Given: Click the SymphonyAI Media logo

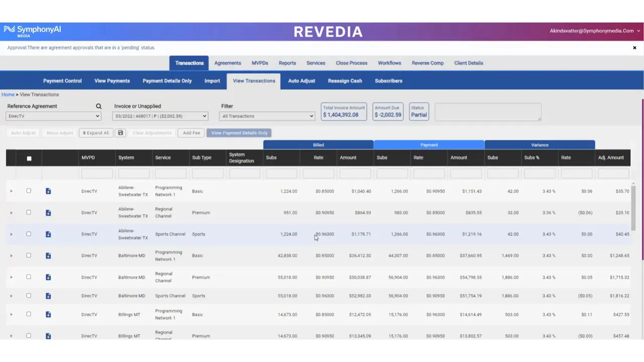Looking at the screenshot, I should (x=32, y=31).
